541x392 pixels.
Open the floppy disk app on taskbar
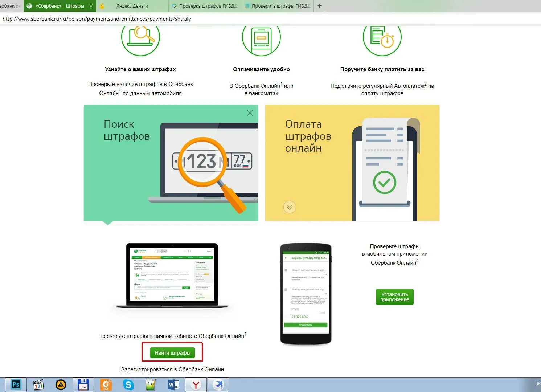pyautogui.click(x=83, y=385)
